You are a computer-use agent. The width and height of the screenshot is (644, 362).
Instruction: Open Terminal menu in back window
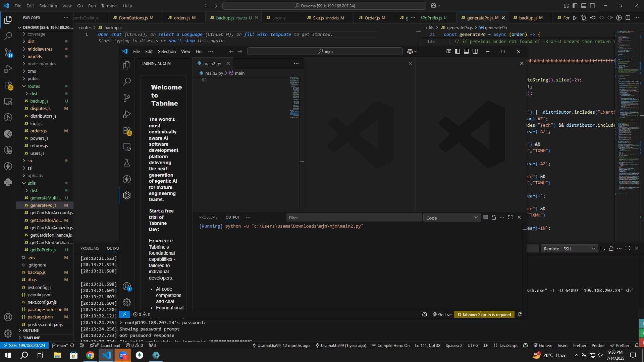click(x=109, y=6)
